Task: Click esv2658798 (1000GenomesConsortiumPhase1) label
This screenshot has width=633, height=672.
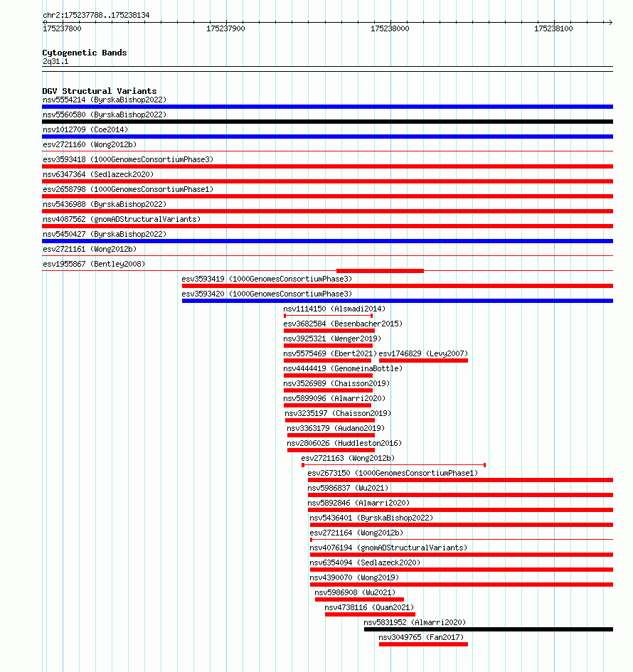Action: (x=128, y=189)
